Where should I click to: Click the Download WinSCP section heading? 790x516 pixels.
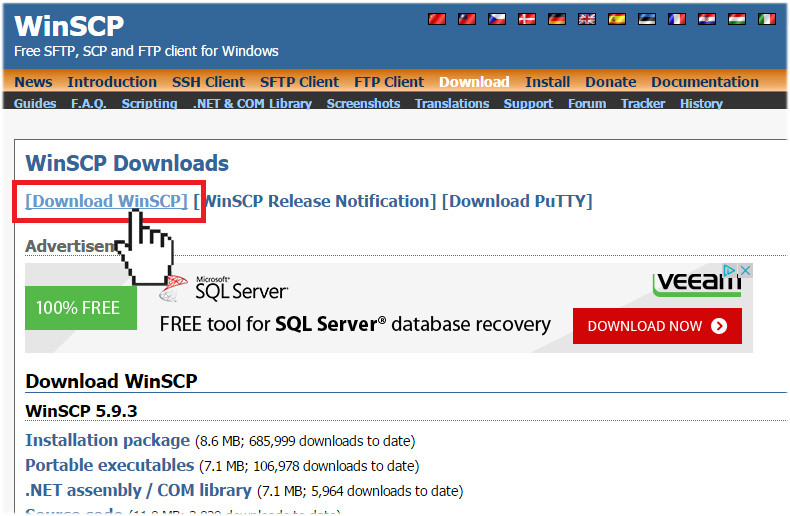(111, 381)
